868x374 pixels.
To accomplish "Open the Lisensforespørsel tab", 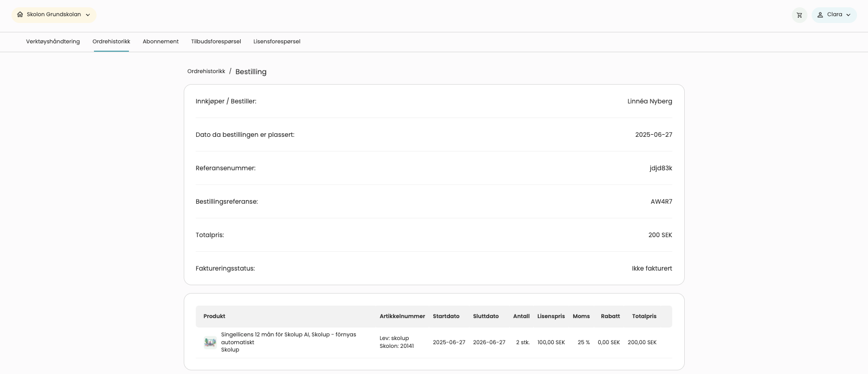I will (277, 42).
